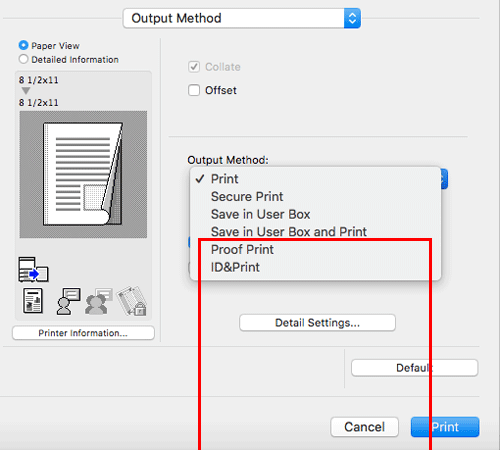Image resolution: width=500 pixels, height=450 pixels.
Task: Click the Cancel button
Action: [x=364, y=427]
